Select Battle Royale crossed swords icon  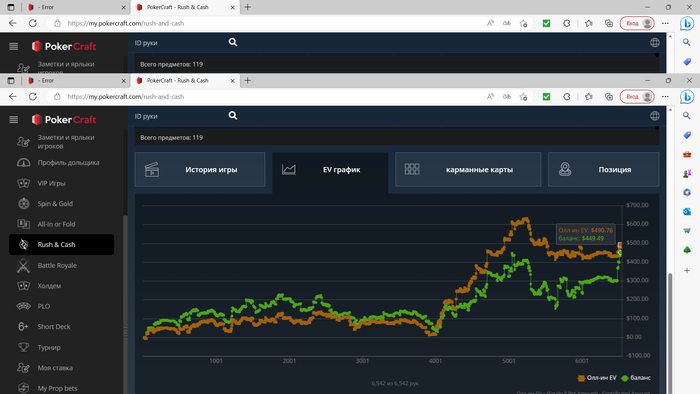point(23,265)
